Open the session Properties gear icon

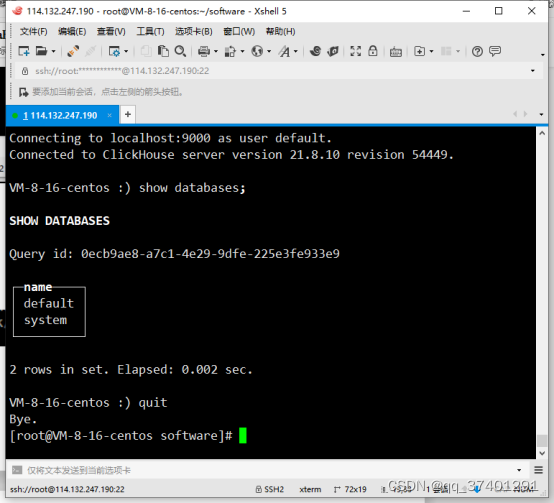[114, 51]
